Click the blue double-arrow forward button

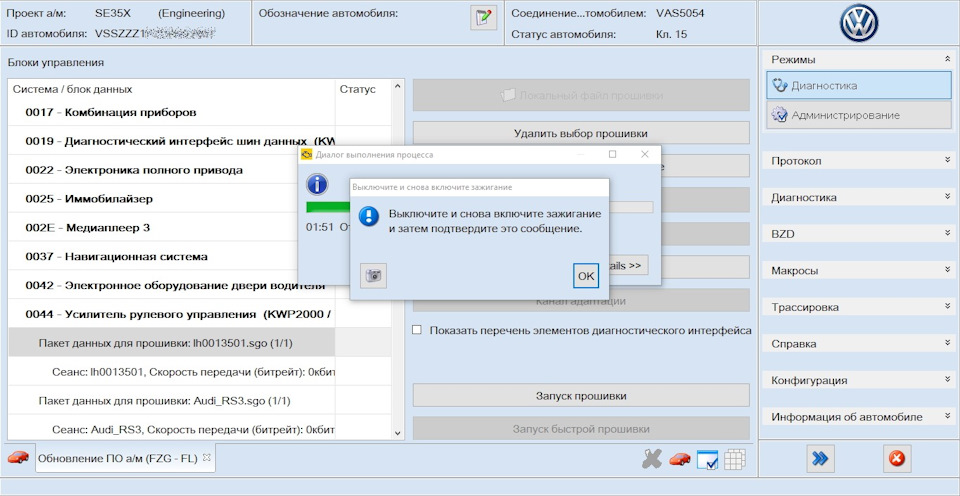820,459
